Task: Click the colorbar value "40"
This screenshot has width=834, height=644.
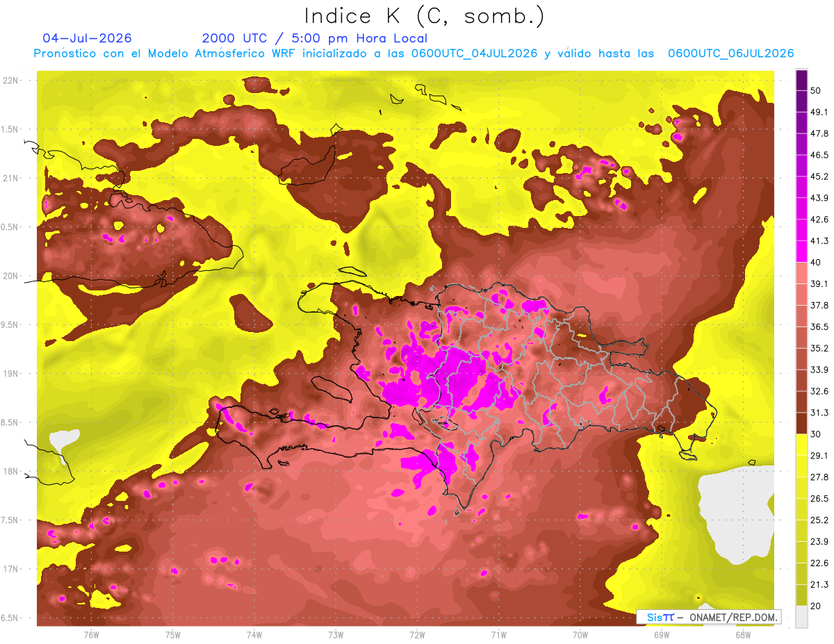Action: pos(817,263)
